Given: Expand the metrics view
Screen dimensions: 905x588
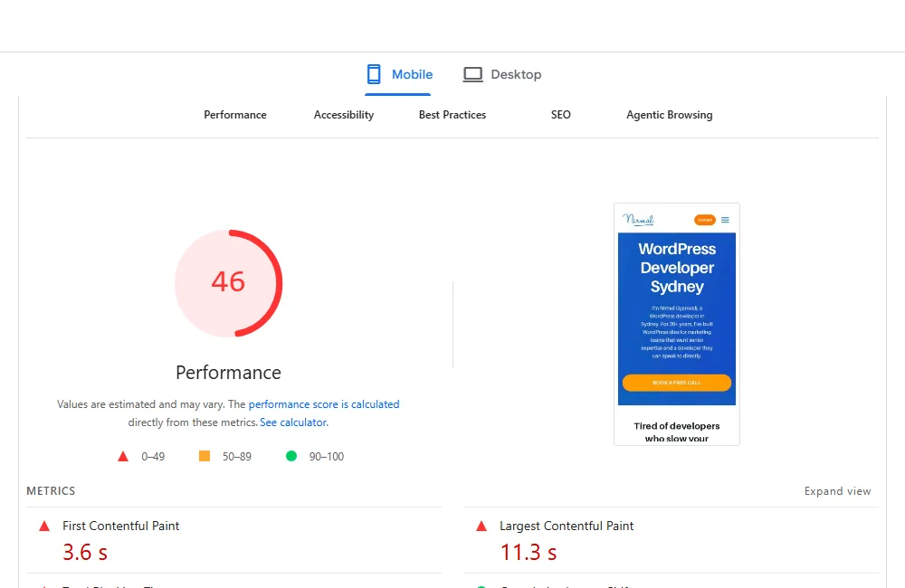Looking at the screenshot, I should coord(837,491).
